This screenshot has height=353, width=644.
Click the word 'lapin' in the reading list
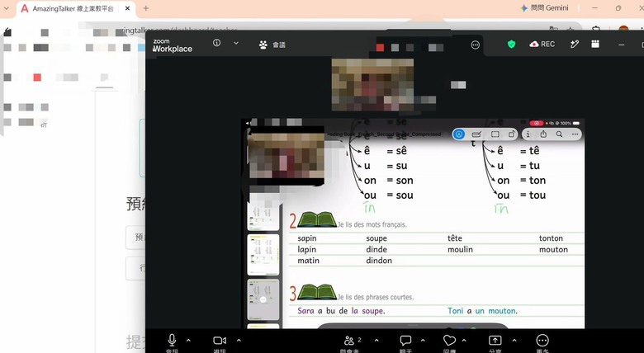click(307, 250)
